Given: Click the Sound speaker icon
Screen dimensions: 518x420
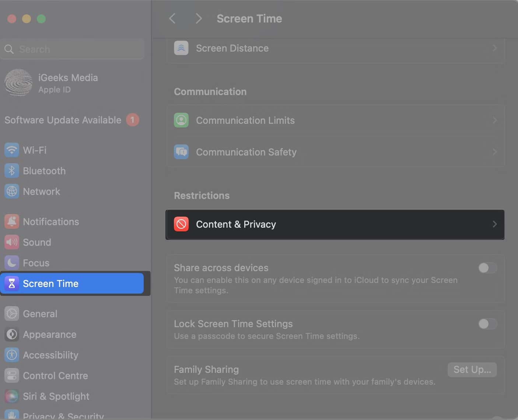Looking at the screenshot, I should point(12,242).
